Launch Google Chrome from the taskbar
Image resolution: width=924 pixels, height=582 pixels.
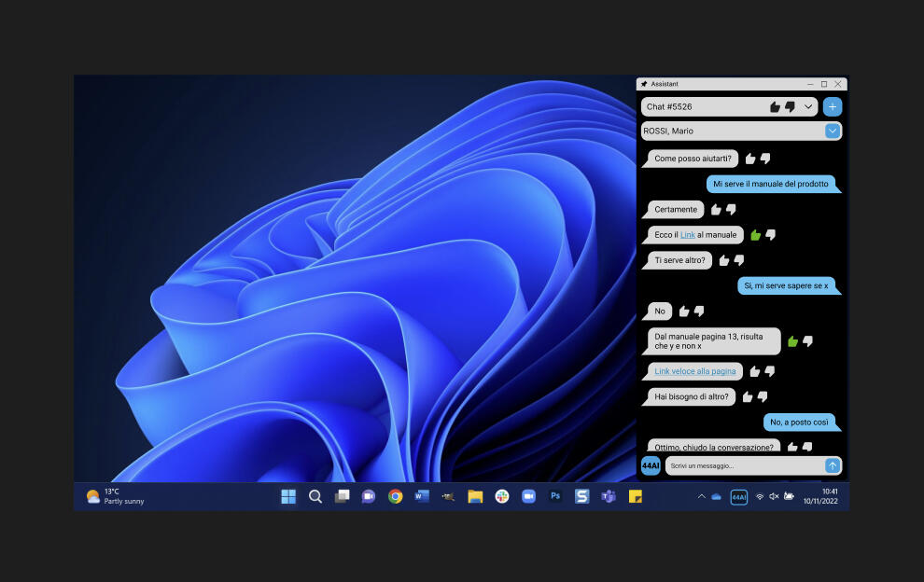[x=396, y=496]
